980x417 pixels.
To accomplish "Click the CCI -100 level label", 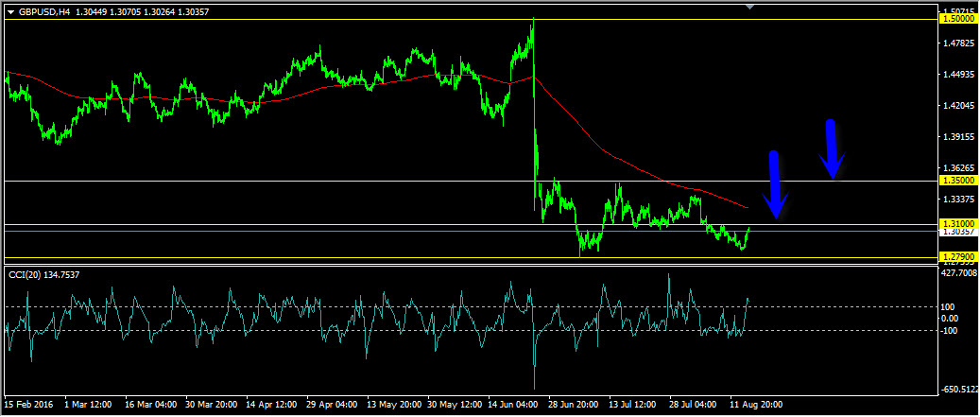I will click(x=950, y=330).
